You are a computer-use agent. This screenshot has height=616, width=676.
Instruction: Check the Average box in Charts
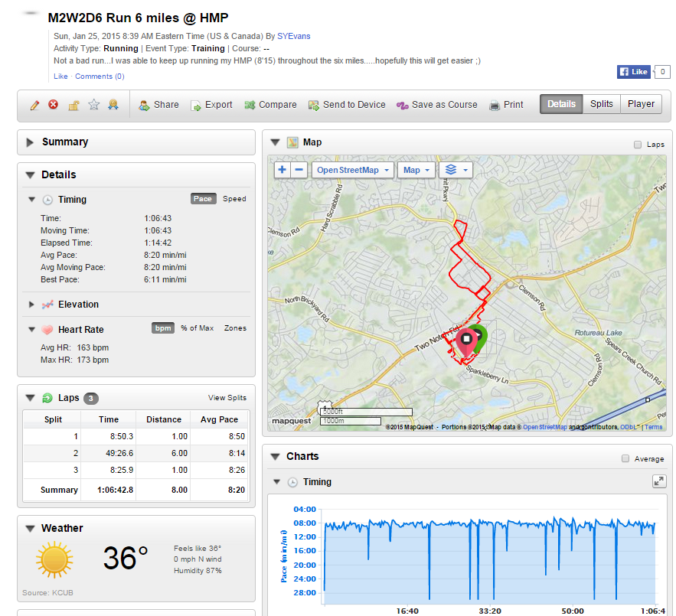[x=627, y=459]
